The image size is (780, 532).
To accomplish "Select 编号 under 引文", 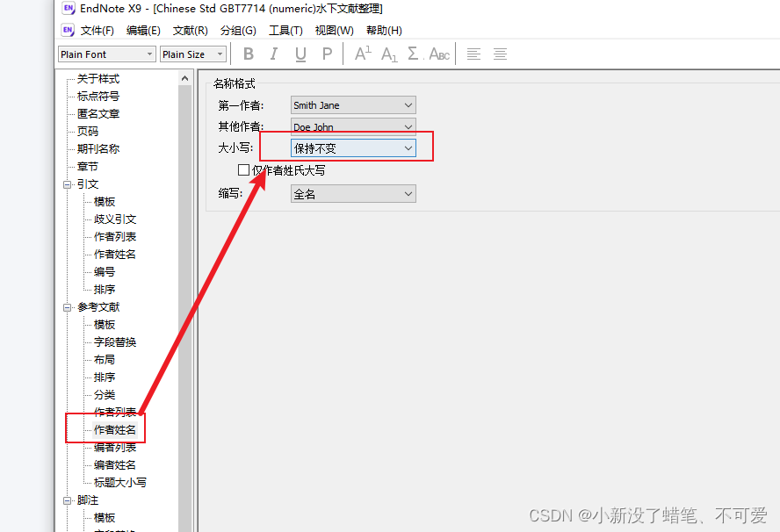I will click(x=105, y=272).
